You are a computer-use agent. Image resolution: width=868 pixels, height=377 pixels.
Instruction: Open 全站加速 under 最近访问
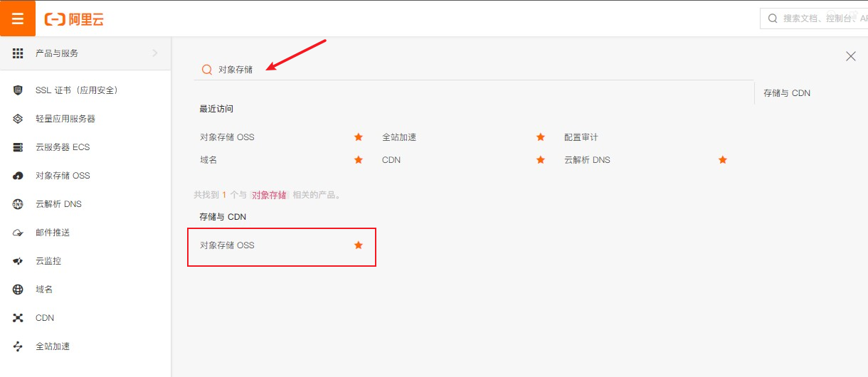pos(399,137)
